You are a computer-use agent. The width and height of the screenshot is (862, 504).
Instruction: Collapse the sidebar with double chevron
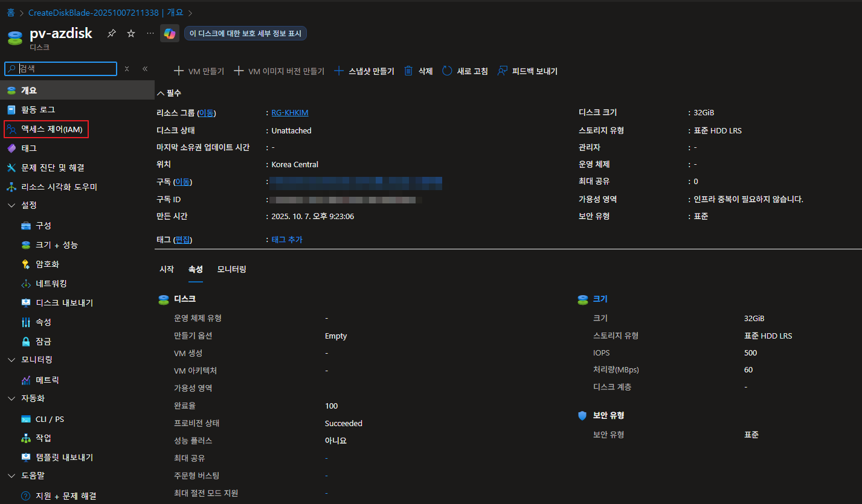pos(145,69)
